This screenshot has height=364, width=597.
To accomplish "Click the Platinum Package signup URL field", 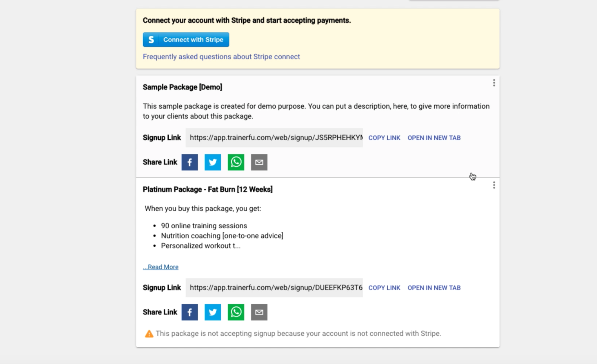I will click(x=274, y=288).
